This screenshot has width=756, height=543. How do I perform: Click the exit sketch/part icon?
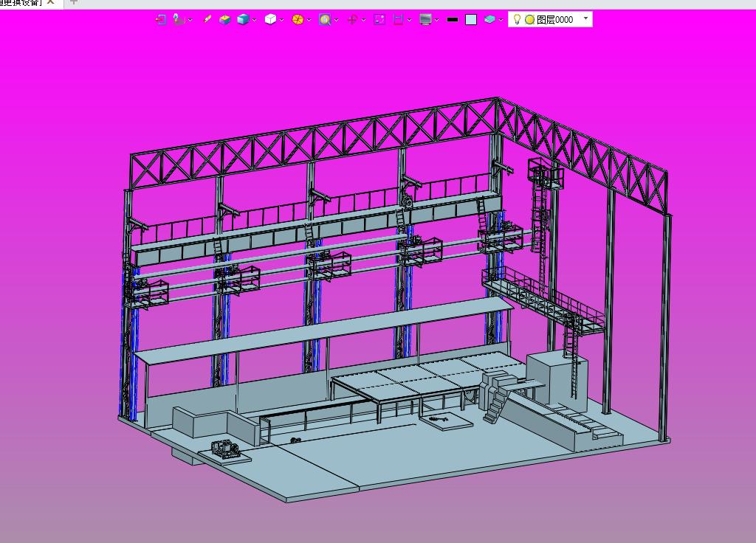coord(160,19)
